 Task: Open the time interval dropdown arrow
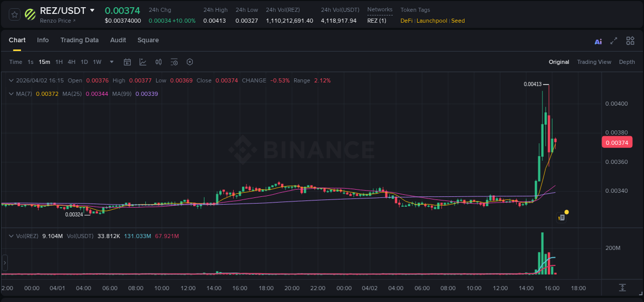111,62
